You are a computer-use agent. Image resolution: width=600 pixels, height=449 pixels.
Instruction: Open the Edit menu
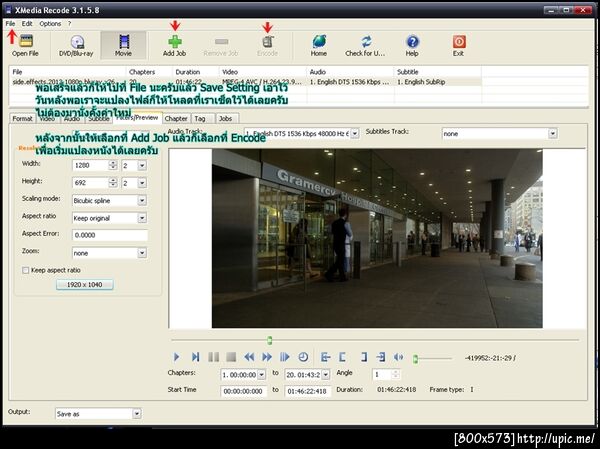point(27,24)
